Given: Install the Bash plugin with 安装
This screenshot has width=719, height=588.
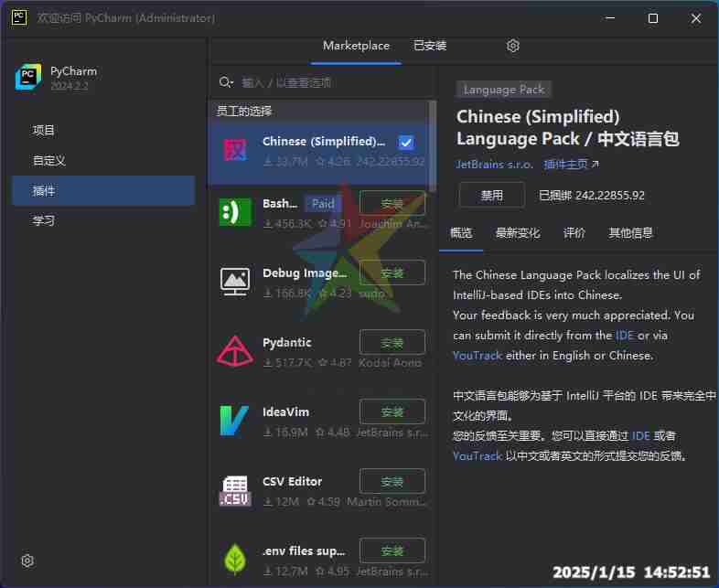Looking at the screenshot, I should [392, 204].
